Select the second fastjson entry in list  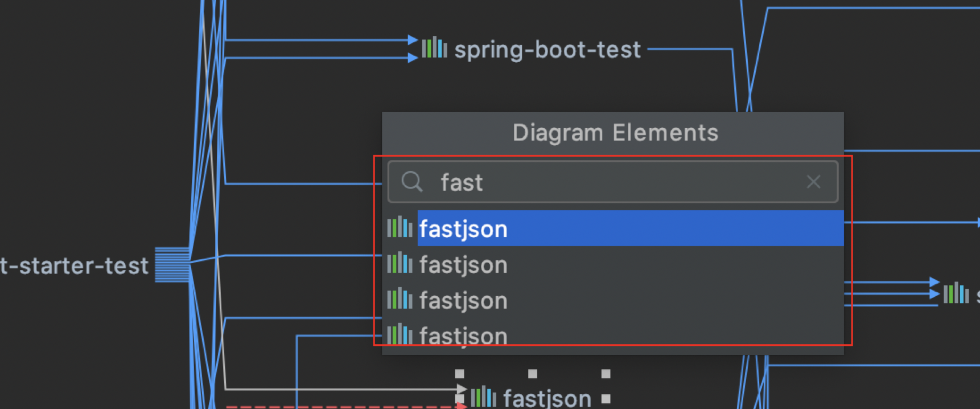point(463,265)
